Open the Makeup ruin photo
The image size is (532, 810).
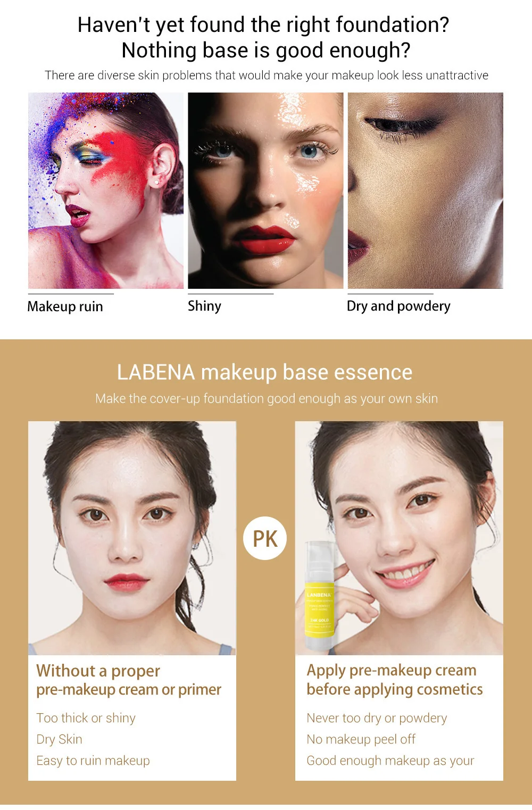106,190
